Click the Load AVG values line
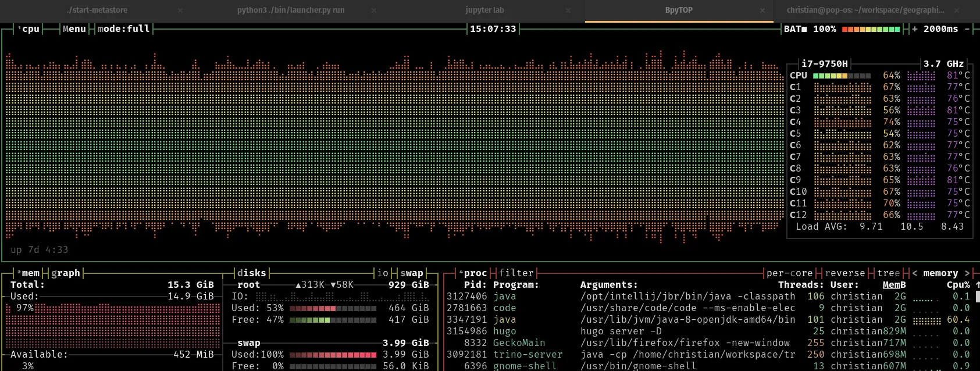Viewport: 980px width, 371px height. [879, 227]
